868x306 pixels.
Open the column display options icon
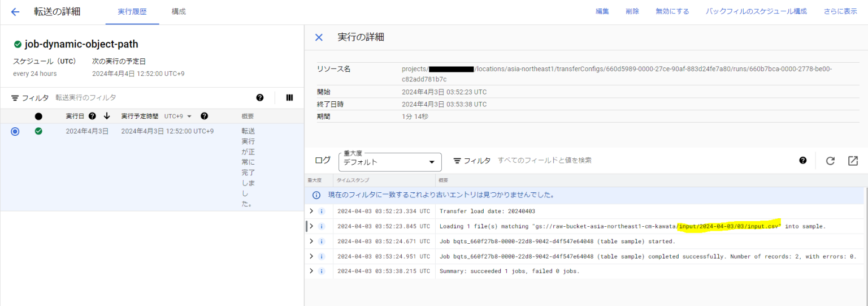(289, 98)
